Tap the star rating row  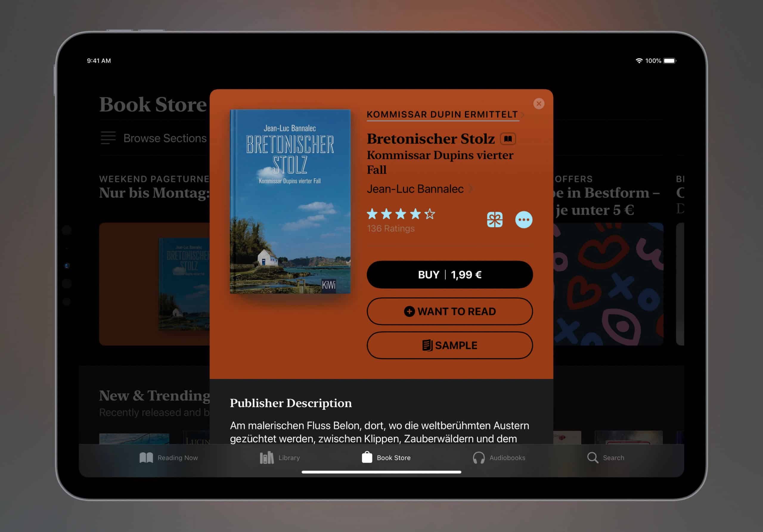(401, 214)
